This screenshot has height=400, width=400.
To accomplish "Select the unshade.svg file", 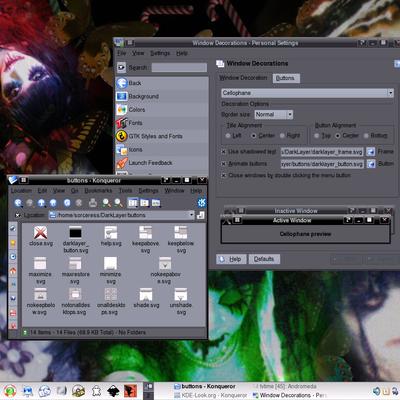I will coord(181,301).
